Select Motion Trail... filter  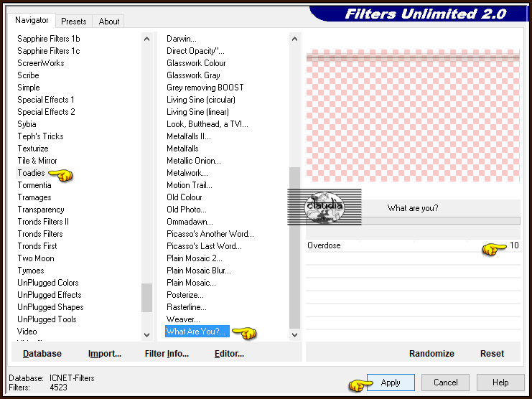[x=189, y=185]
